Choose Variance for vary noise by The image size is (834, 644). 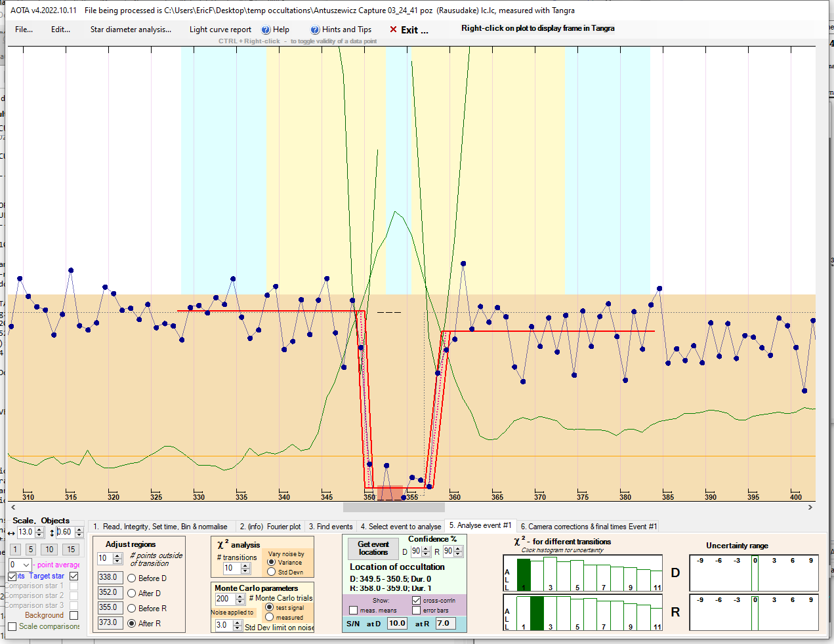(271, 563)
